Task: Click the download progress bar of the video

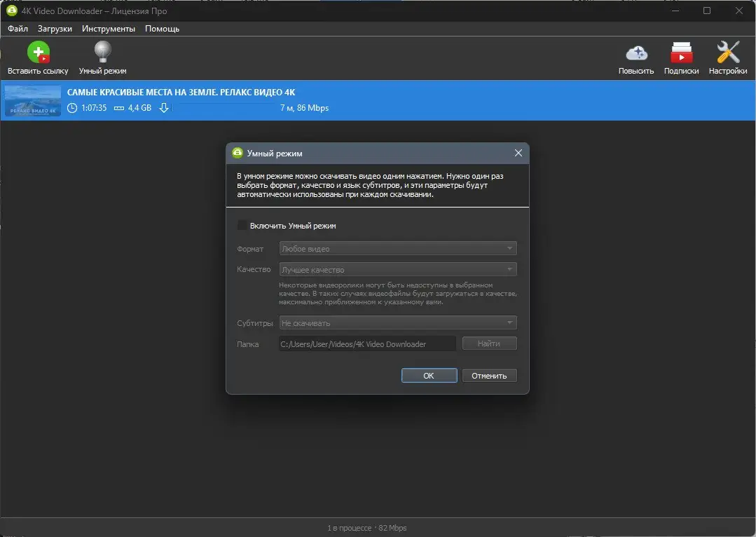Action: click(224, 107)
